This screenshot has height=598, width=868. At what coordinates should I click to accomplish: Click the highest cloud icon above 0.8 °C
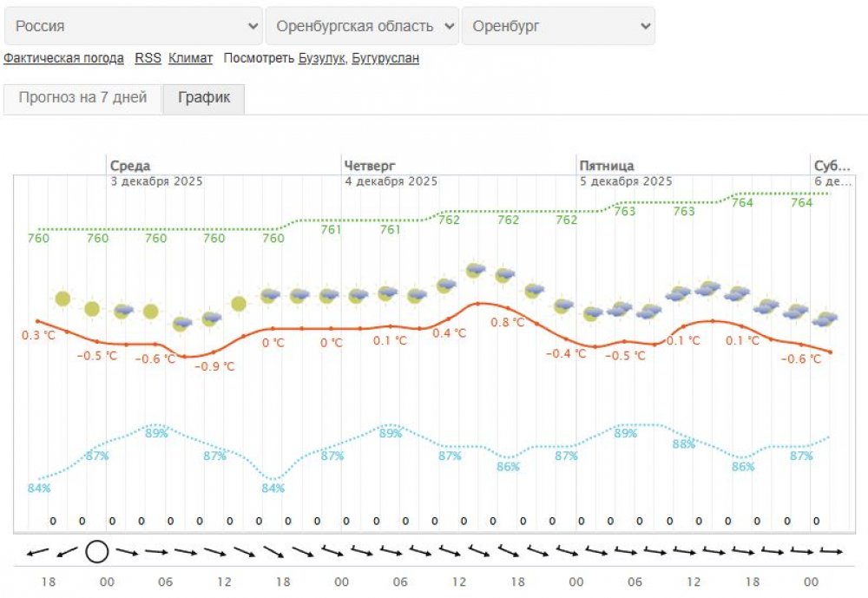pos(475,271)
